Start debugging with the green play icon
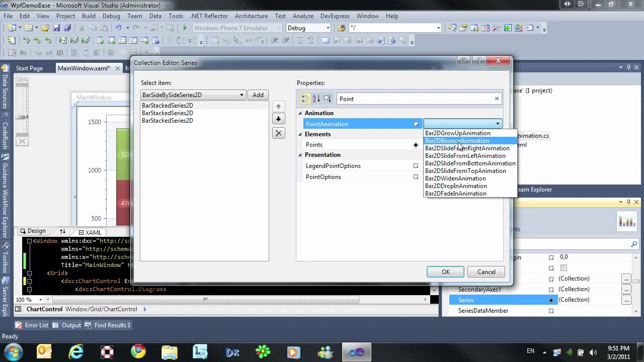 point(185,28)
